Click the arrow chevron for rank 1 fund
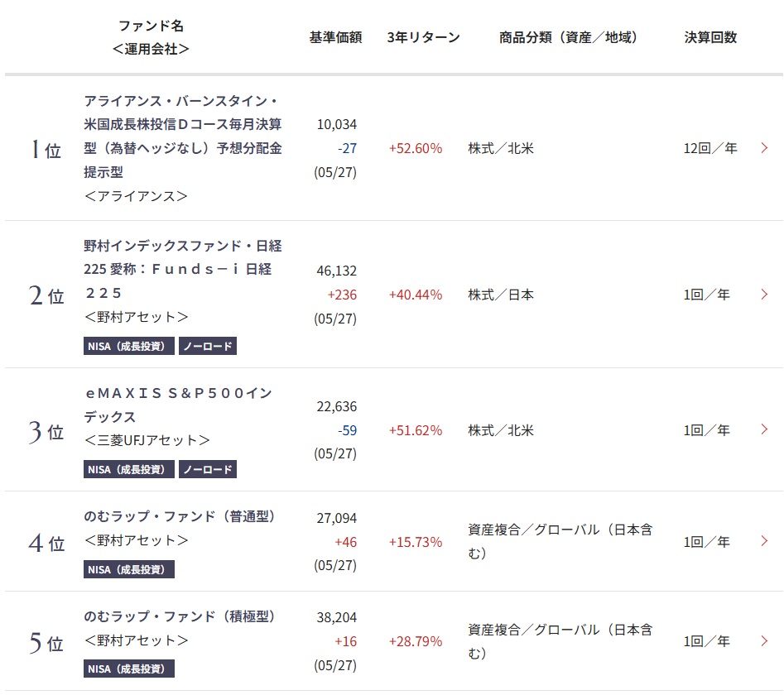The width and height of the screenshot is (784, 695). click(764, 148)
